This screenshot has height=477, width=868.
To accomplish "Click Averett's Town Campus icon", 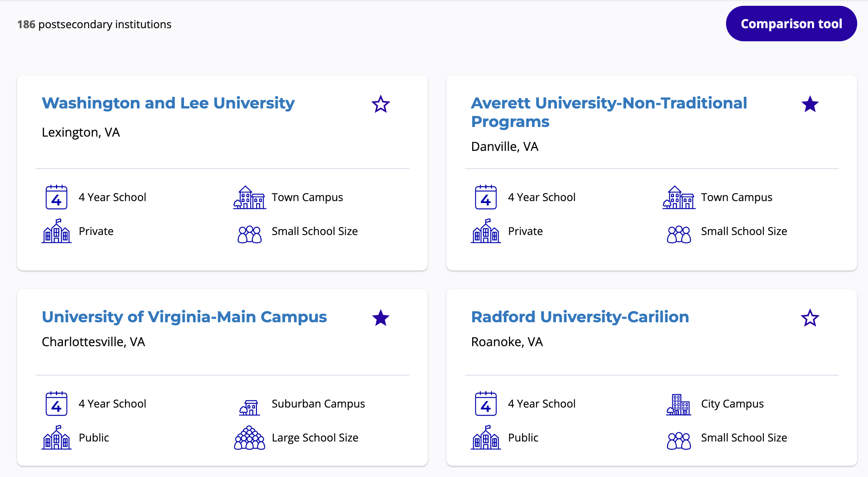I will click(x=679, y=197).
